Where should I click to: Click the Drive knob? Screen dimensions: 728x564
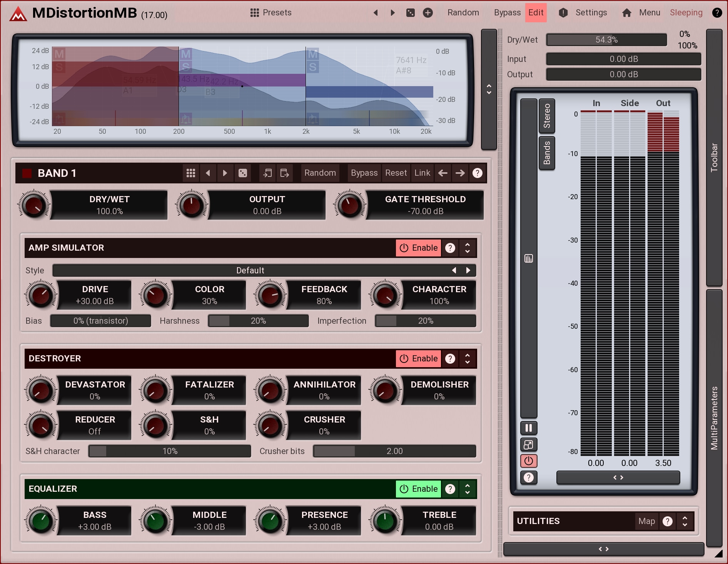coord(41,295)
